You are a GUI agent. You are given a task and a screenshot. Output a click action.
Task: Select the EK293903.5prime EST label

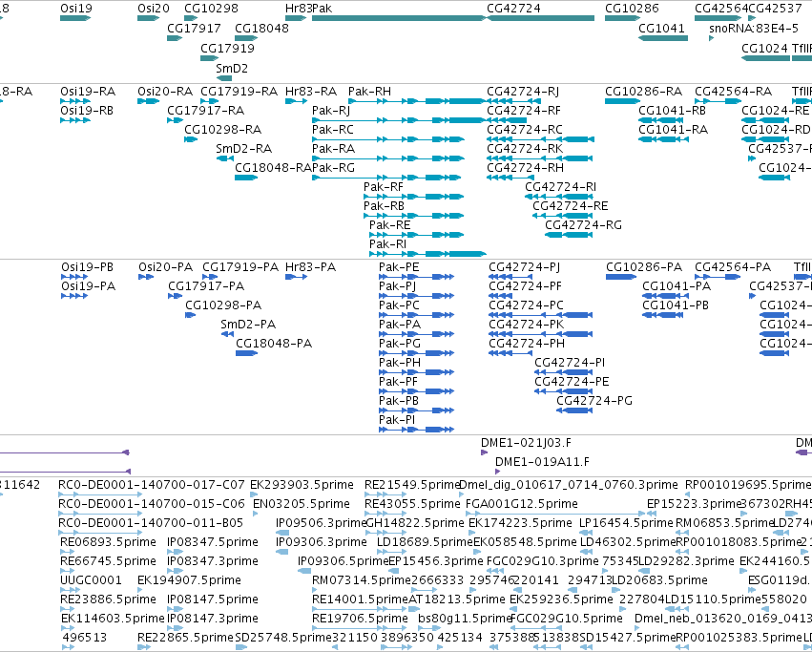tap(302, 485)
